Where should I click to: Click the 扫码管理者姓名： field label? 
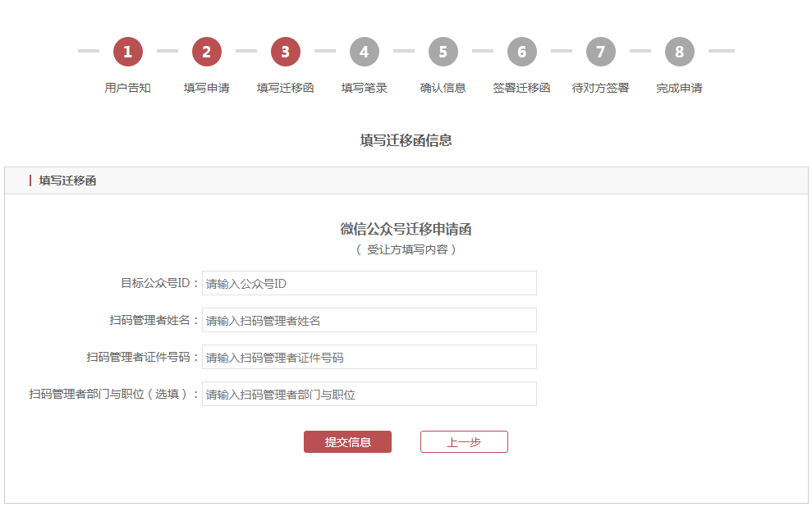[154, 320]
